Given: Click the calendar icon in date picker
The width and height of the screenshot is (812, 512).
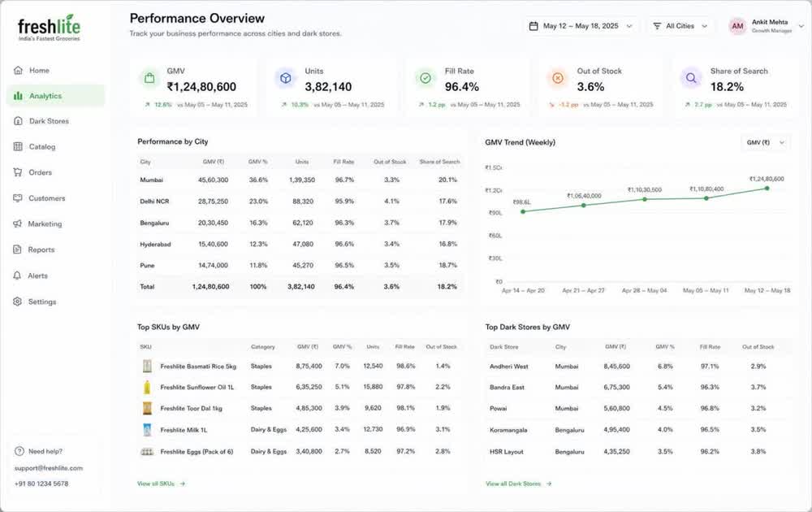Looking at the screenshot, I should [x=533, y=26].
